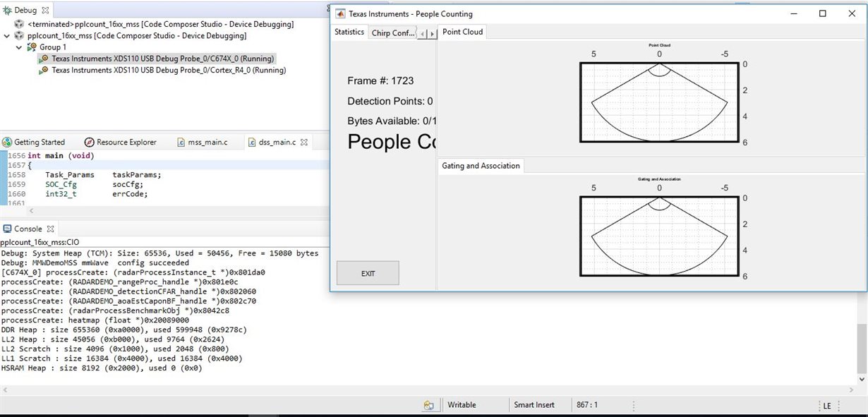This screenshot has width=868, height=417.
Task: Click inside the Gating and Association plot
Action: (x=659, y=236)
